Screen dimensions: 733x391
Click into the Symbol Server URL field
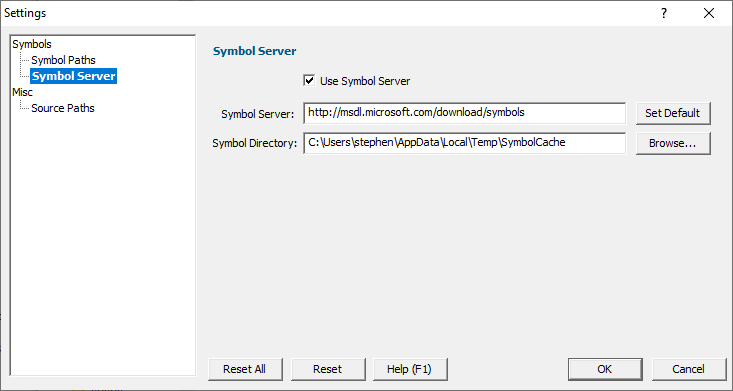point(464,113)
